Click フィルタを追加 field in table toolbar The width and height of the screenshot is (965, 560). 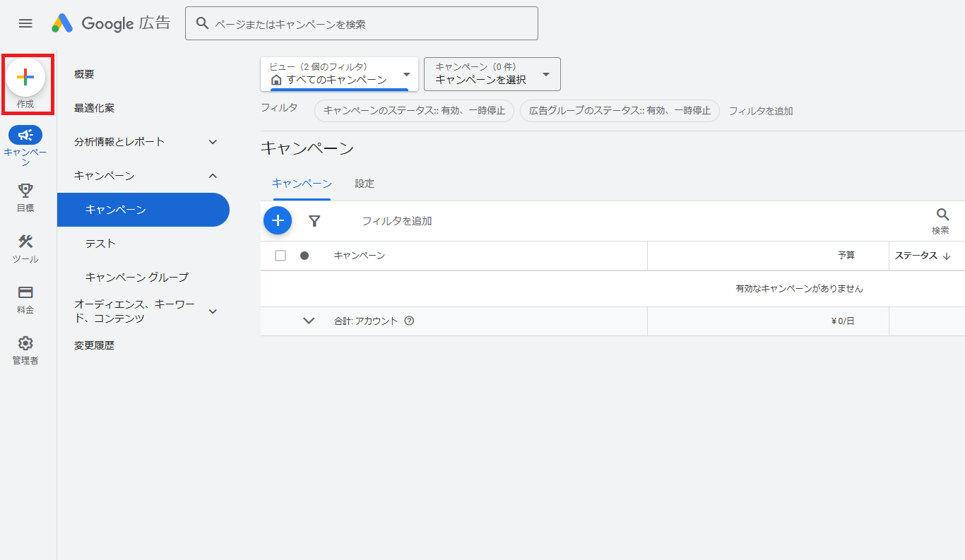click(x=397, y=221)
